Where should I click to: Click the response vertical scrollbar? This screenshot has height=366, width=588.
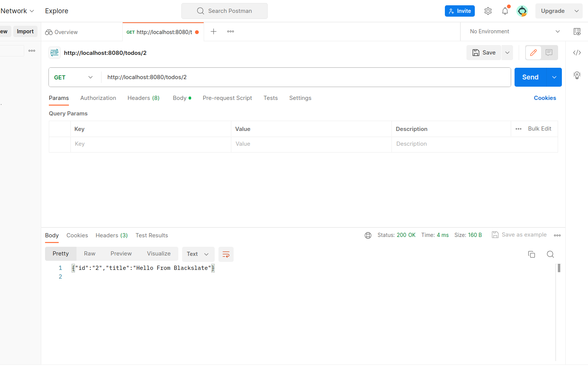(559, 268)
